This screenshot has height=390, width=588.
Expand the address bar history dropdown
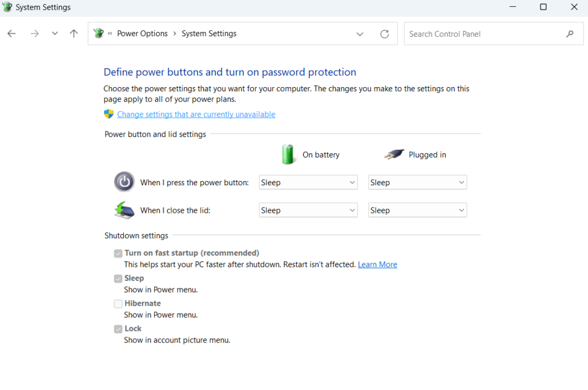click(359, 34)
